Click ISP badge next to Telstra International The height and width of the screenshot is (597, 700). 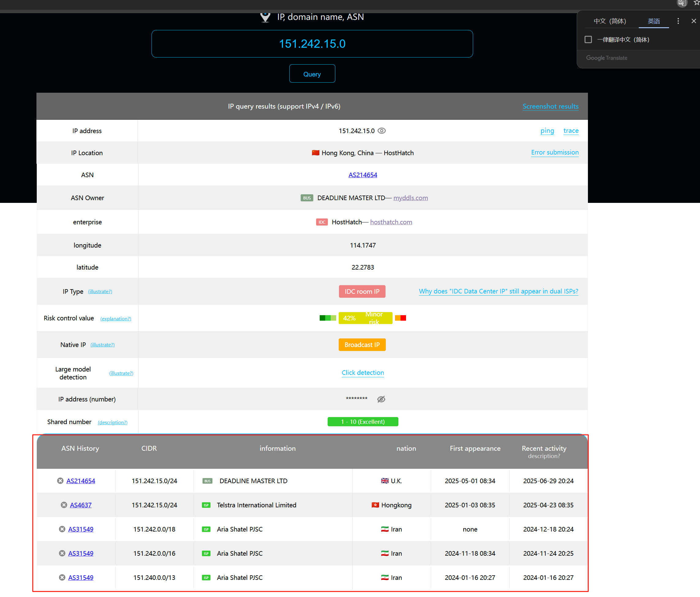click(206, 505)
